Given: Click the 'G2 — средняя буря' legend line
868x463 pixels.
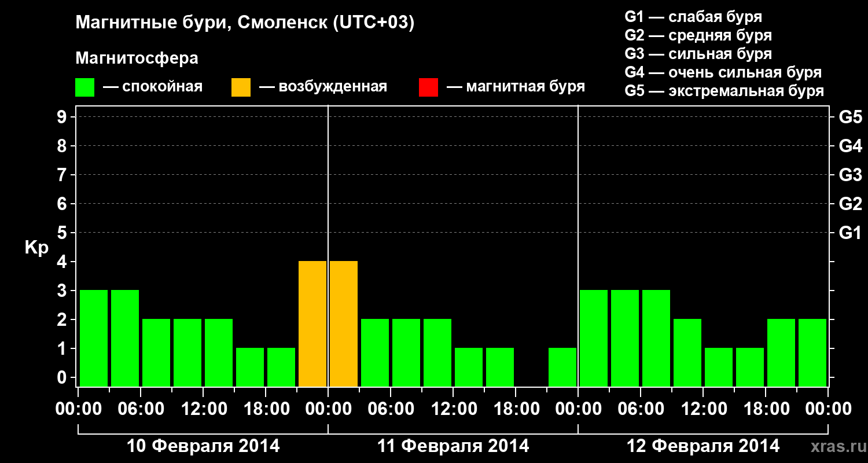Looking at the screenshot, I should tap(698, 35).
